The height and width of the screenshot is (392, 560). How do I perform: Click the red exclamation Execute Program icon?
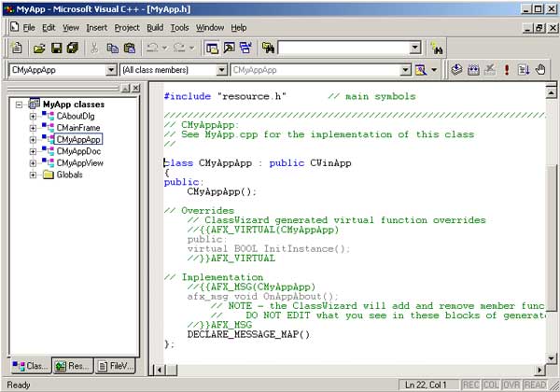507,70
